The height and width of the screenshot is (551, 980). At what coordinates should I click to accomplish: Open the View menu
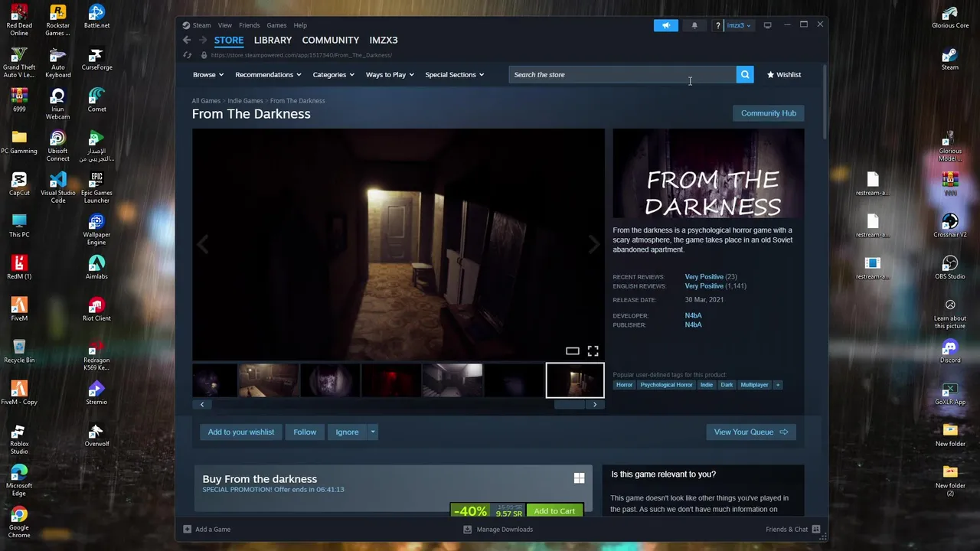click(224, 25)
